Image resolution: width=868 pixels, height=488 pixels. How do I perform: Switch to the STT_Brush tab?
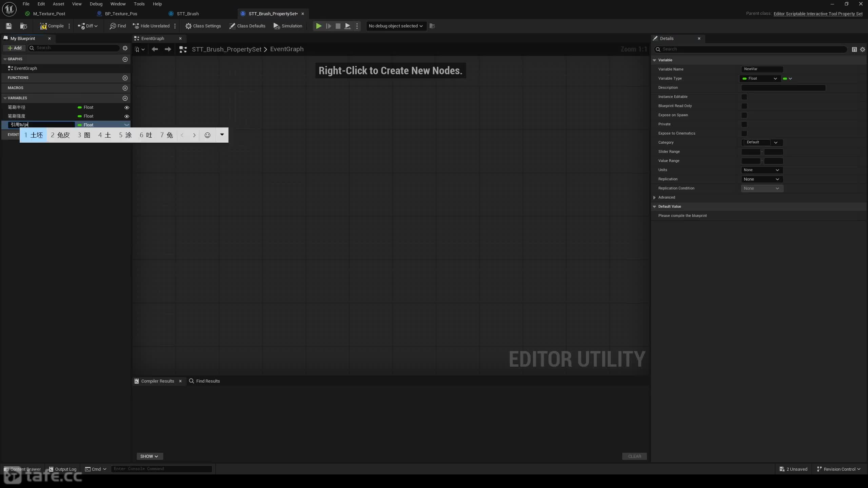188,14
